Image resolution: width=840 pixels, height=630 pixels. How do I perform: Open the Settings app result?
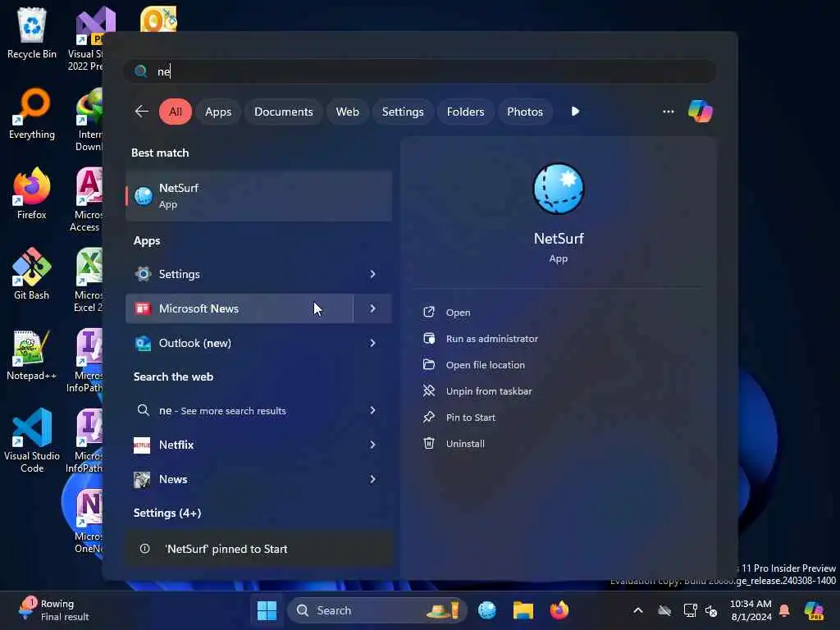pyautogui.click(x=240, y=274)
